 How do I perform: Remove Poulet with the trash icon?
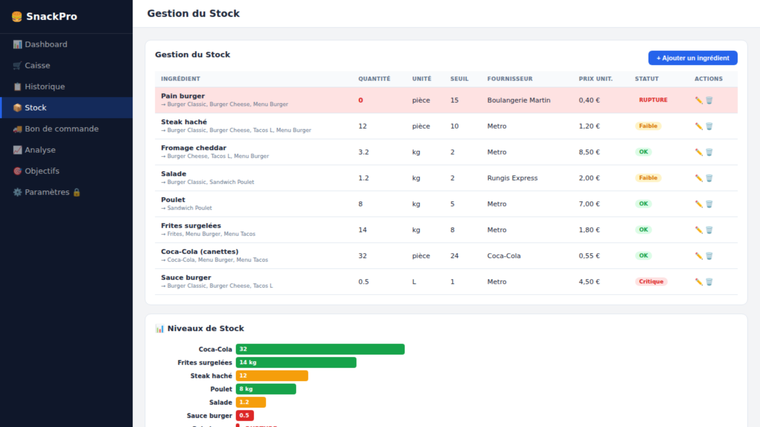[709, 204]
